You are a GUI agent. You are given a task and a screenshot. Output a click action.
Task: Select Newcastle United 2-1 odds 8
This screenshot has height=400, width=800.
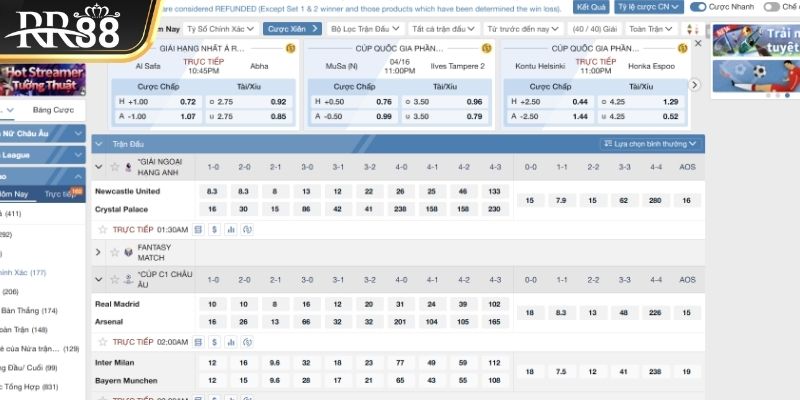pos(276,191)
